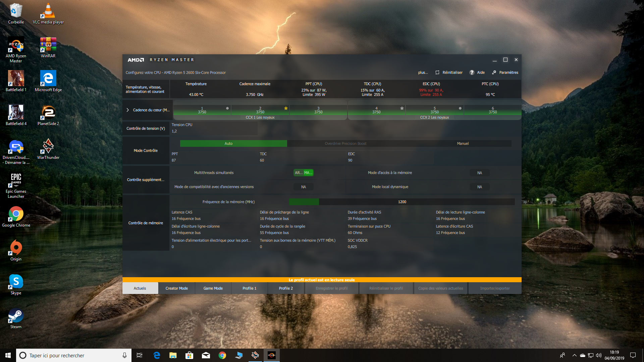This screenshot has width=644, height=362.
Task: Show hidden system tray icons
Action: click(x=574, y=355)
